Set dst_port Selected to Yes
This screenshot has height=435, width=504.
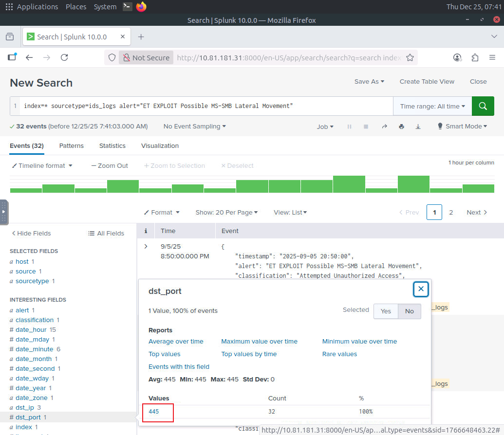click(386, 311)
